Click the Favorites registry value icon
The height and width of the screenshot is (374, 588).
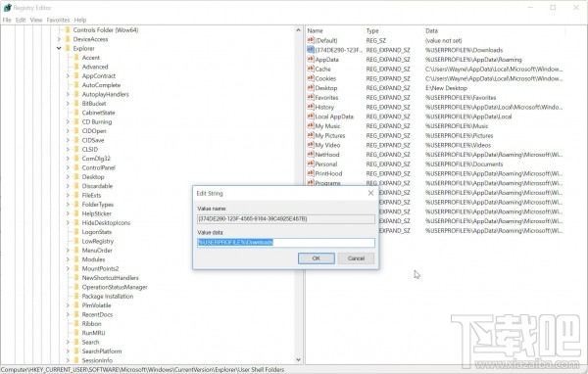tap(311, 97)
